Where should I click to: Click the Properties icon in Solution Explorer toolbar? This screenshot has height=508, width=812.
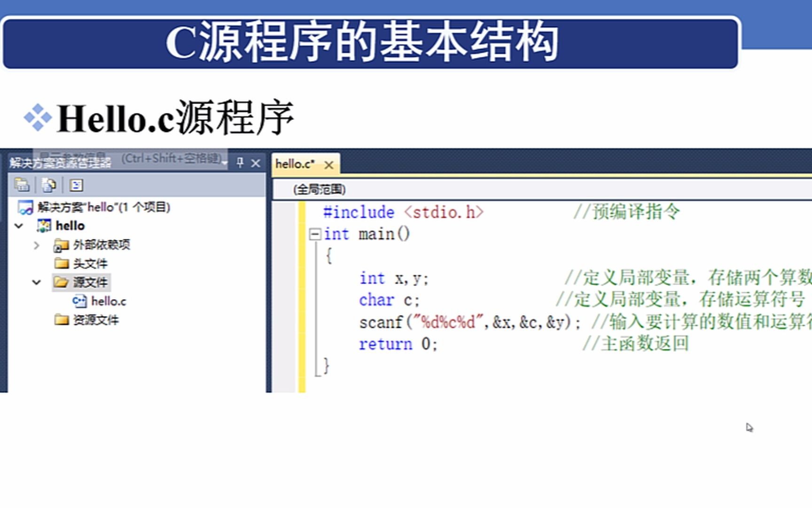point(22,185)
